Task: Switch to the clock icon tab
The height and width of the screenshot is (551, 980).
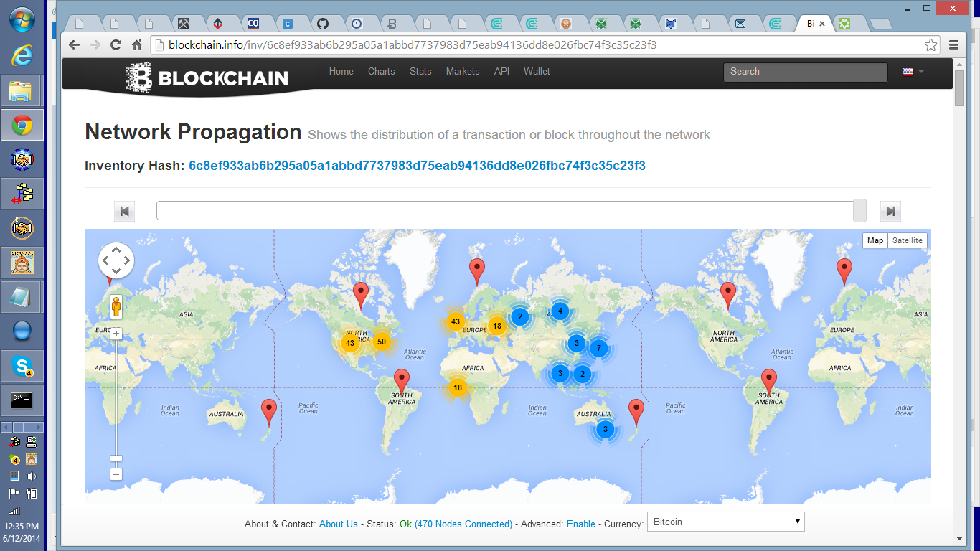Action: click(x=357, y=24)
